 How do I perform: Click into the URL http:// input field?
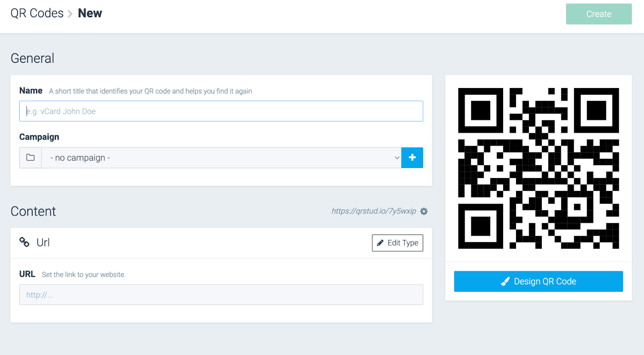coord(221,295)
